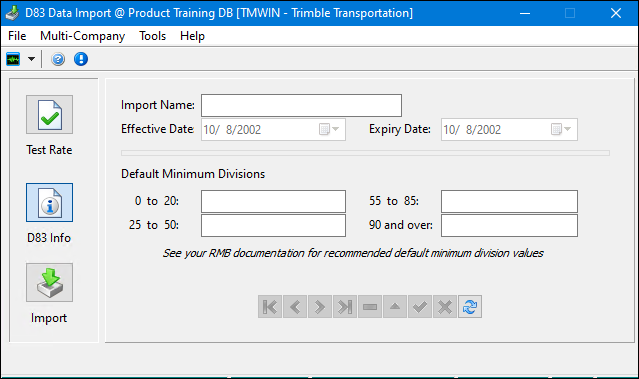639x379 pixels.
Task: Click the blue exclamation alert icon
Action: coord(81,59)
